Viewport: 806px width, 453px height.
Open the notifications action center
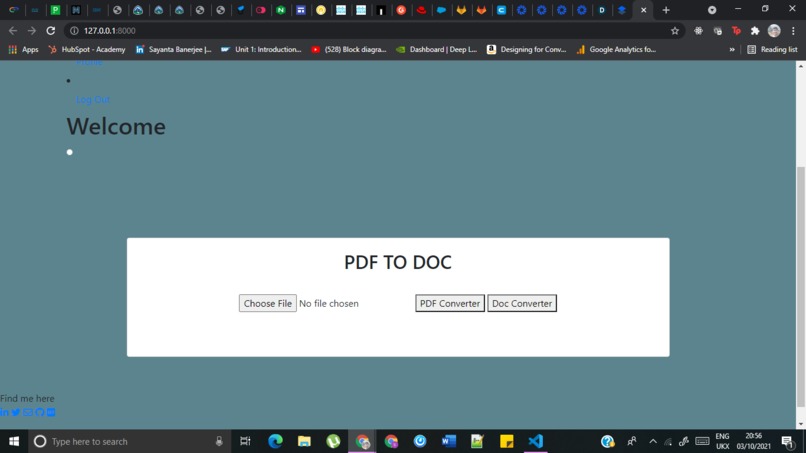787,441
